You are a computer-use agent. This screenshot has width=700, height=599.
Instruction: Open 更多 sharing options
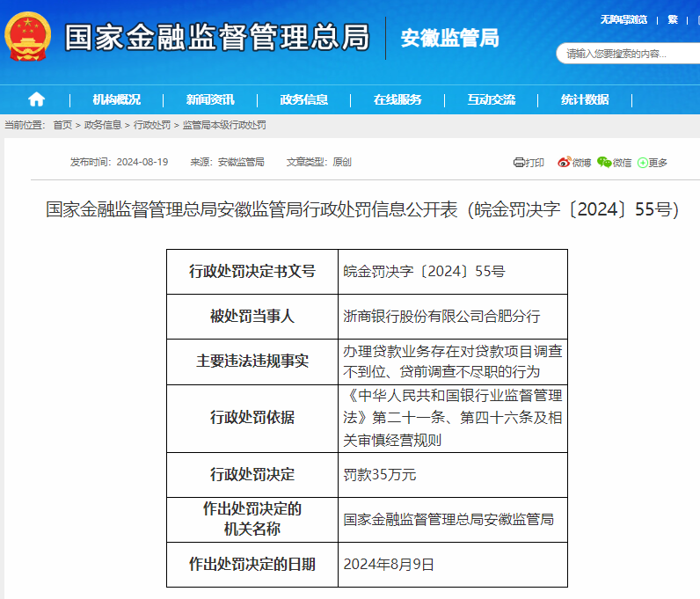click(653, 163)
